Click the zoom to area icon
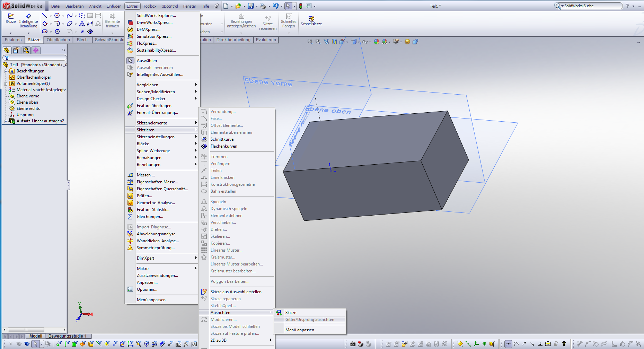The width and height of the screenshot is (644, 349). 318,42
